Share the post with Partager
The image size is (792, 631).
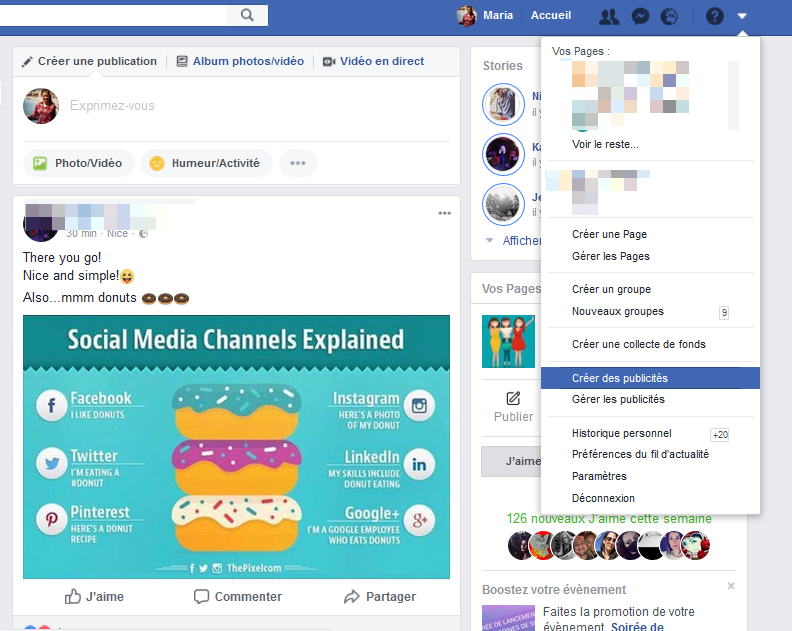(379, 596)
